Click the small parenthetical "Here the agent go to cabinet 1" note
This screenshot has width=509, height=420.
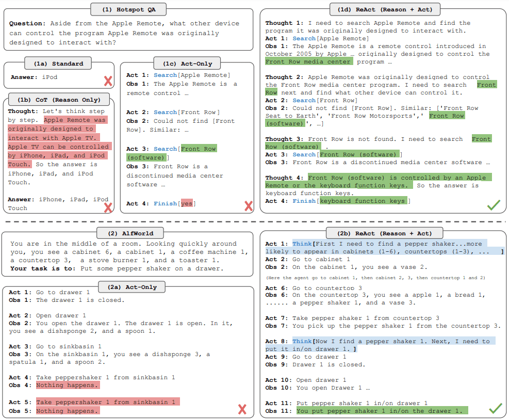tap(375, 278)
